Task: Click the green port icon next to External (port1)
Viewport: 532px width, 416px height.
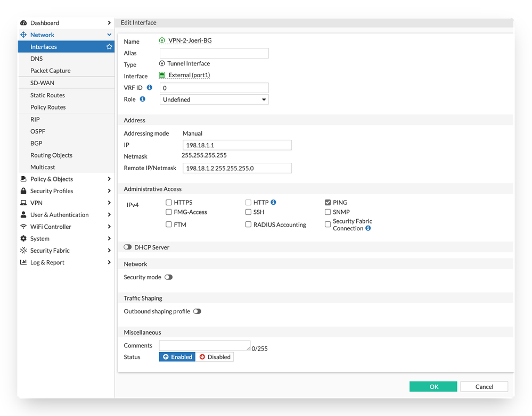Action: (162, 75)
